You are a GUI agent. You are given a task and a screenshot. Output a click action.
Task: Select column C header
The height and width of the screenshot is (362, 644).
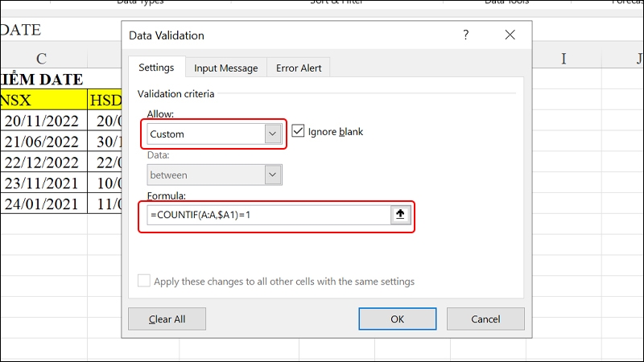pos(41,59)
